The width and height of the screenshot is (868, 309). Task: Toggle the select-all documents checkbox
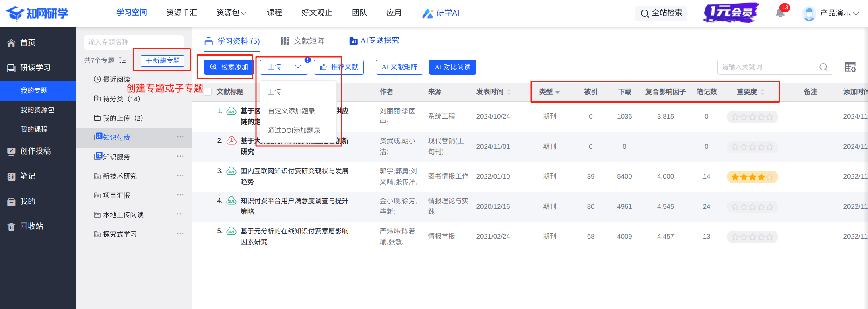pos(208,92)
